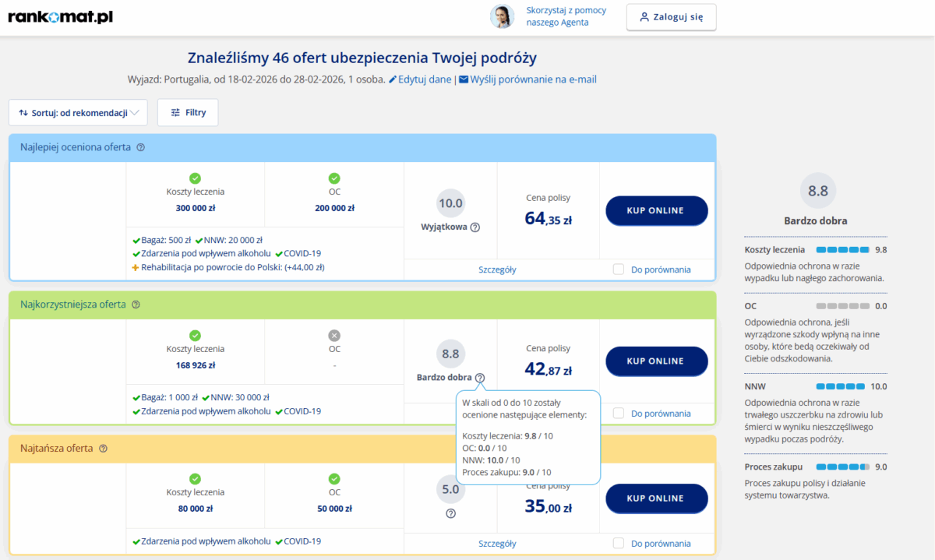Open the Sortuj: od rekomendacji dropdown
Screen dimensions: 935x560
point(78,112)
